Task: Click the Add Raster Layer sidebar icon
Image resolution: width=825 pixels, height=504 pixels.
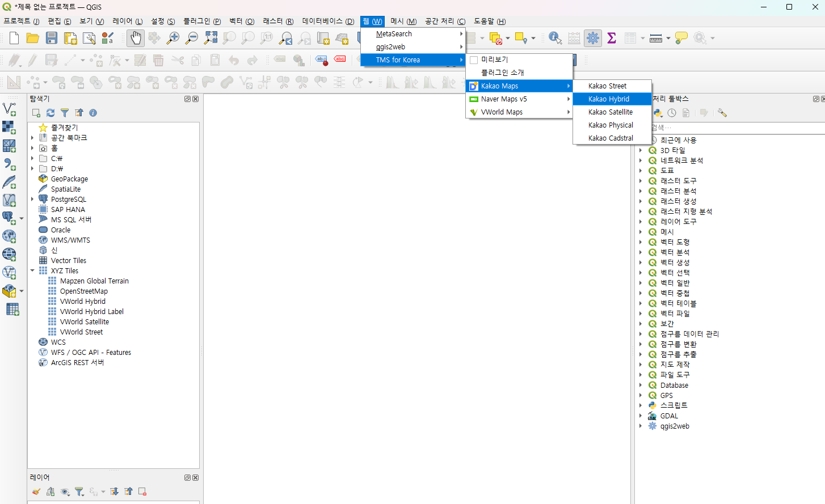Action: 10,126
